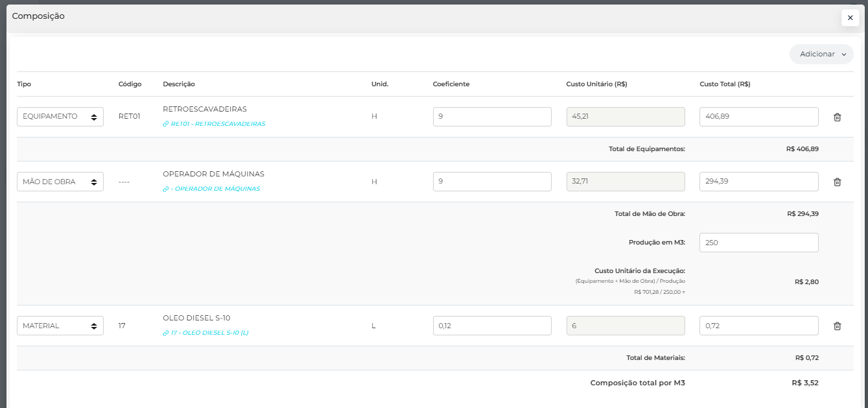Click the unit cost field showing 45,21
Screen dimensions: 868x408
626,117
